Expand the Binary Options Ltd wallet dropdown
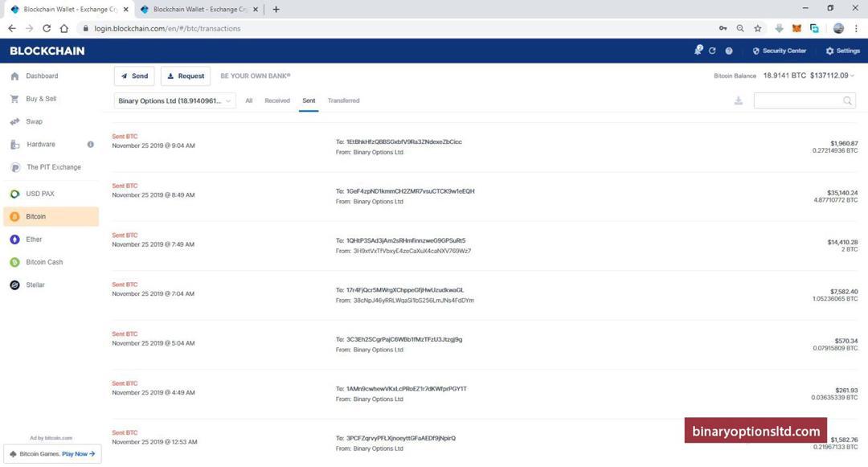The width and height of the screenshot is (868, 467). click(175, 100)
